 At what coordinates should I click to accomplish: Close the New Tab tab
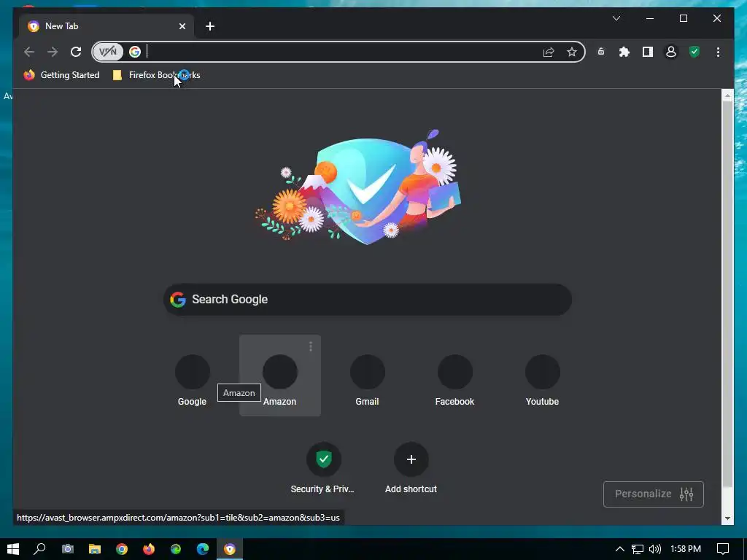point(182,26)
